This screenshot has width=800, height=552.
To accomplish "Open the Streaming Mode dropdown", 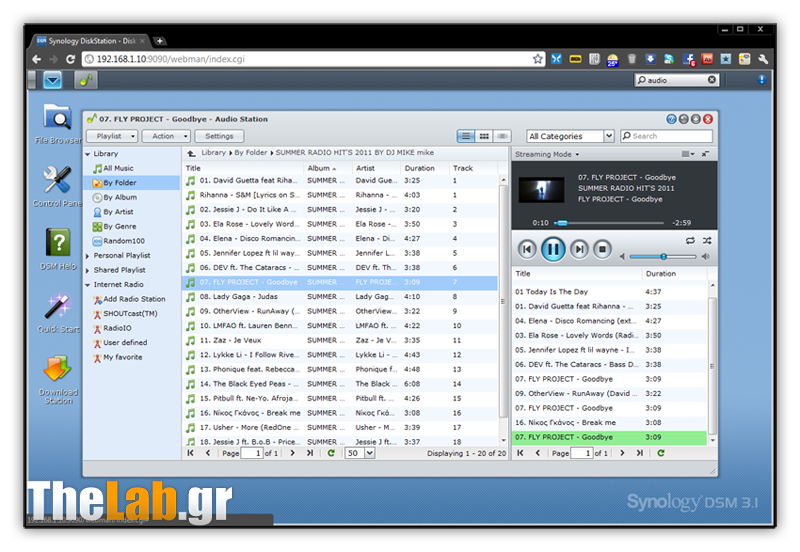I will click(547, 154).
